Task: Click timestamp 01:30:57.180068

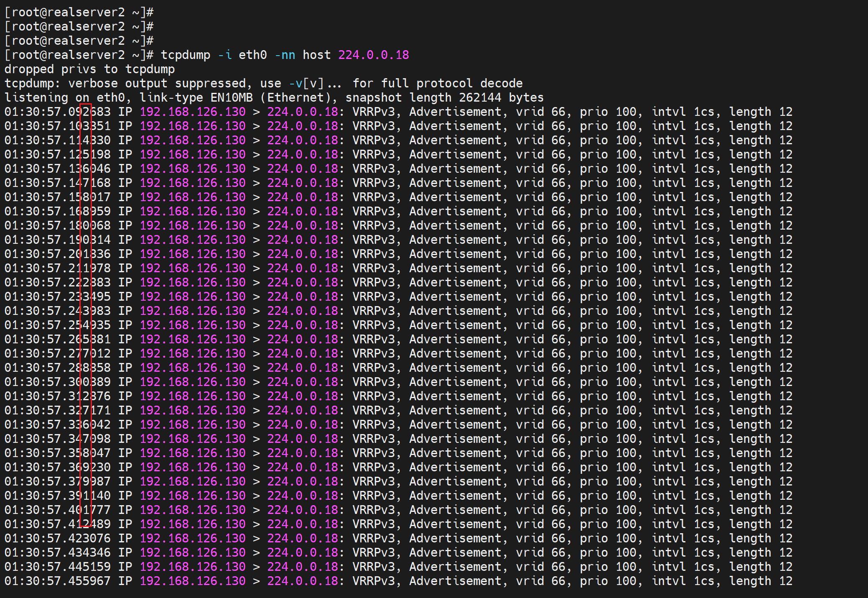Action: (57, 226)
